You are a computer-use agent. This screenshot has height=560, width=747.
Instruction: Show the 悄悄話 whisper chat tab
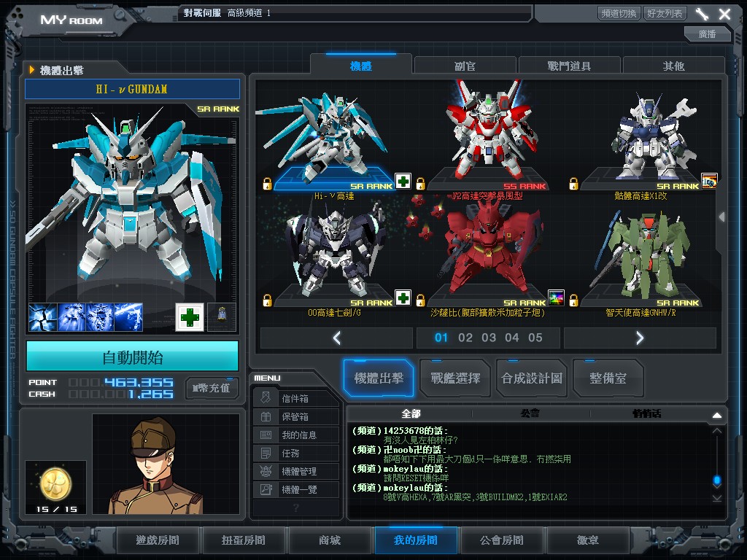click(x=647, y=413)
